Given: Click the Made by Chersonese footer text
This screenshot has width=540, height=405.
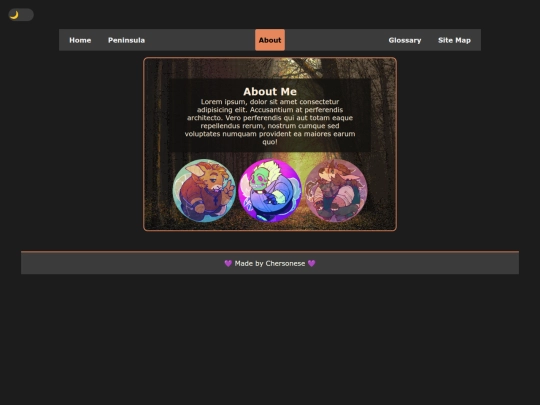Looking at the screenshot, I should [270, 263].
